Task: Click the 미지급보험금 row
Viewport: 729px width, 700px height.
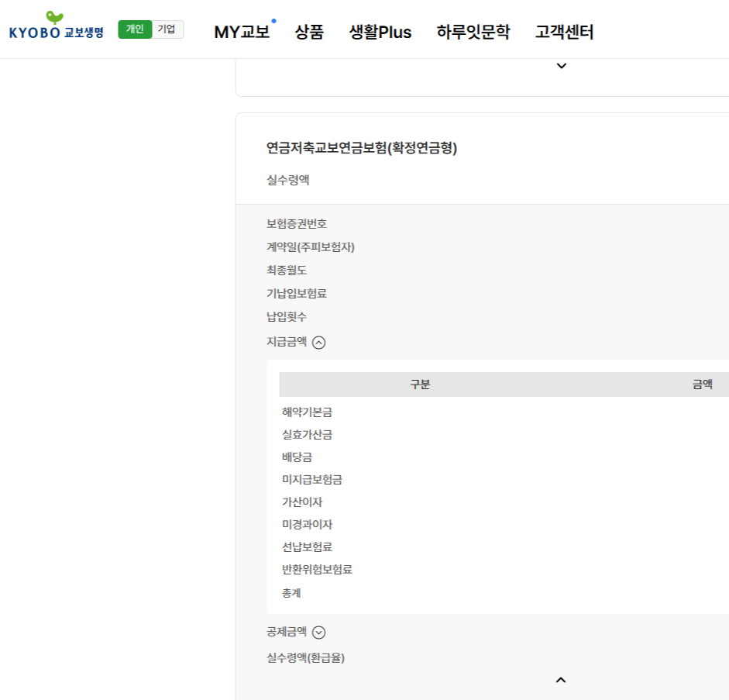Action: click(x=312, y=480)
